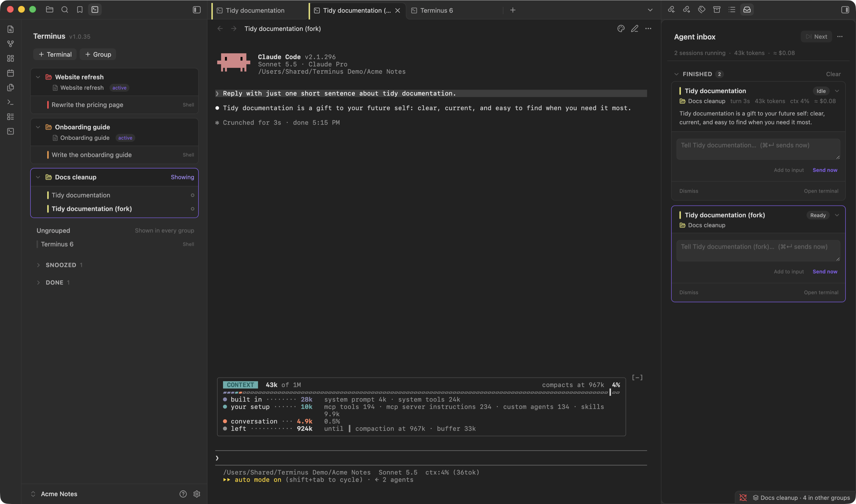
Task: Expand the DONE section
Action: click(38, 282)
